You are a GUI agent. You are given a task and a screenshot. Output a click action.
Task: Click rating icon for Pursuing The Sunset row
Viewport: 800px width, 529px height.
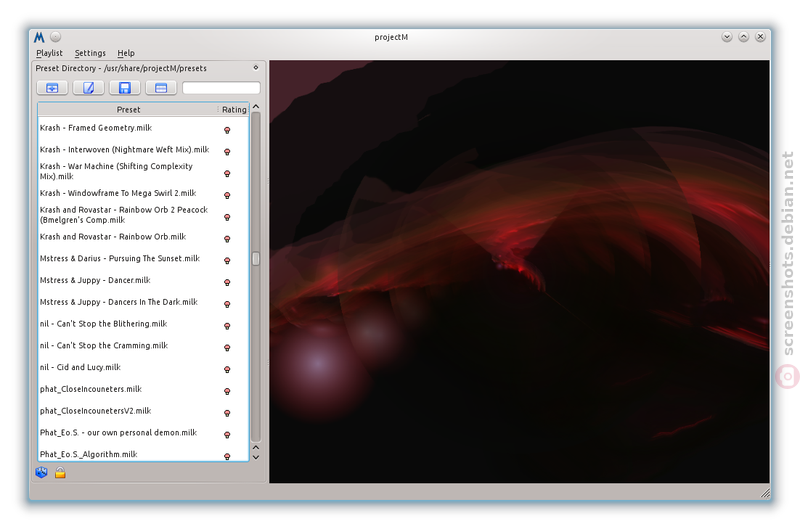coord(227,261)
